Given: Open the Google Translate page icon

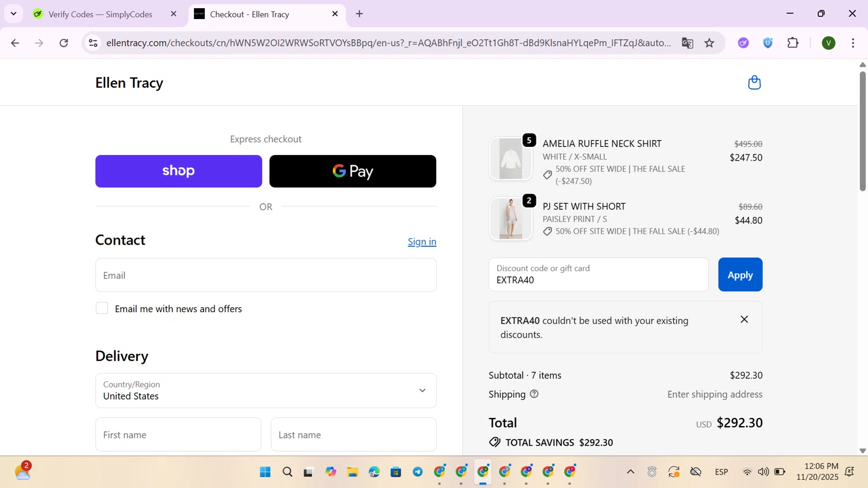Looking at the screenshot, I should [687, 43].
